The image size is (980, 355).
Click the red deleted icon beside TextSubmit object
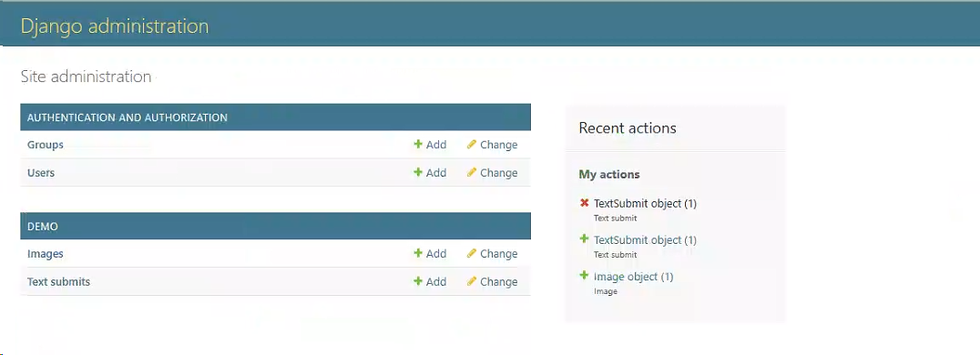(x=585, y=202)
